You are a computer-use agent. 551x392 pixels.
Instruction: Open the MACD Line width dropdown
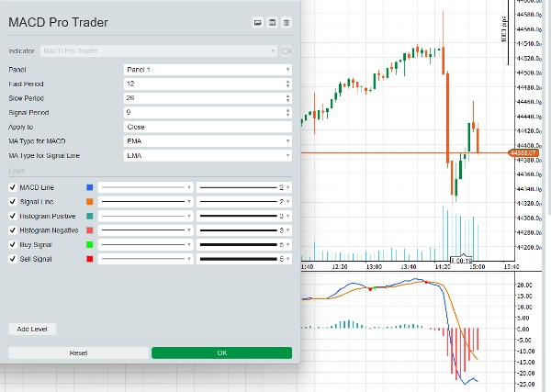click(x=244, y=187)
